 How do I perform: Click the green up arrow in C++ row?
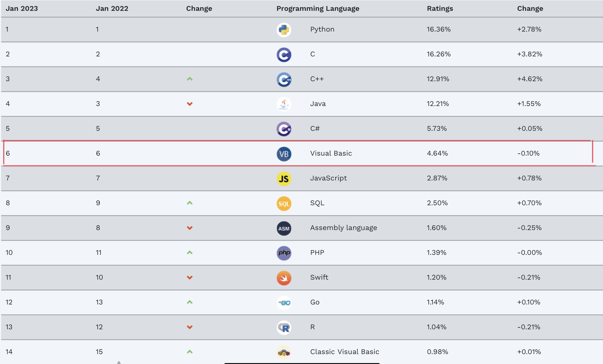coord(190,79)
